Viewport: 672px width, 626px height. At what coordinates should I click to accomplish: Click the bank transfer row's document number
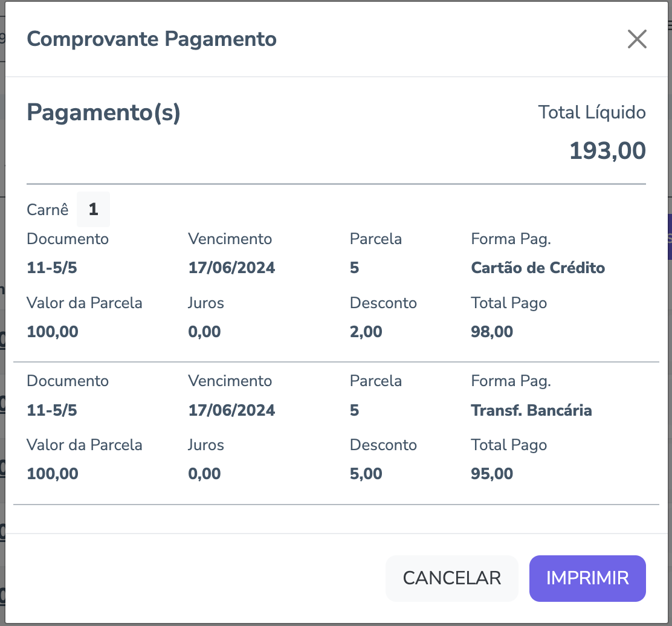(52, 411)
